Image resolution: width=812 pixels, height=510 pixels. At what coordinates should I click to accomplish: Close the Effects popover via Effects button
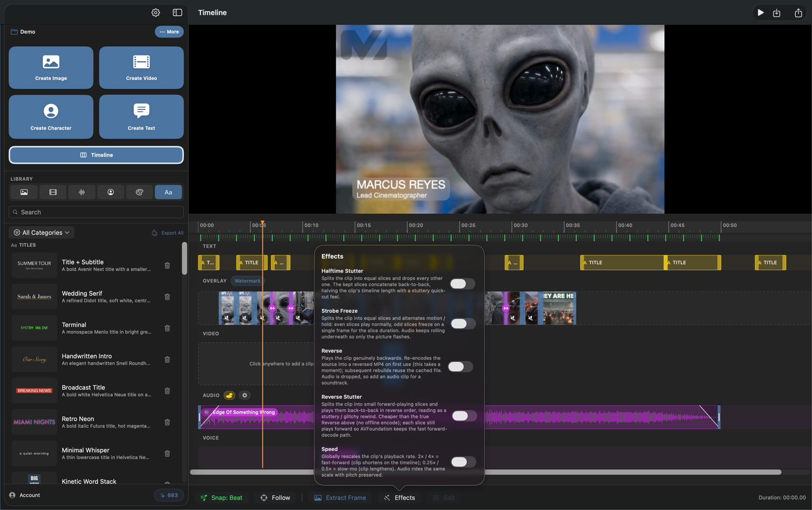399,498
